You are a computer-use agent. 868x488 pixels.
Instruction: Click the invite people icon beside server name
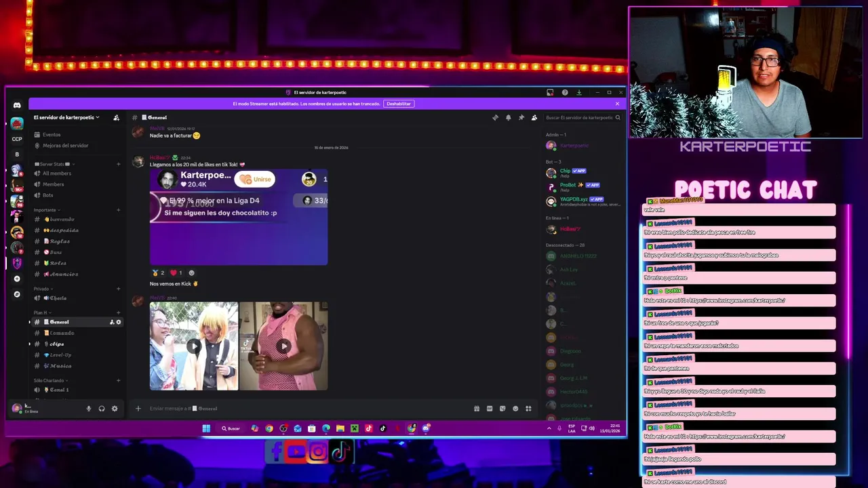click(116, 117)
